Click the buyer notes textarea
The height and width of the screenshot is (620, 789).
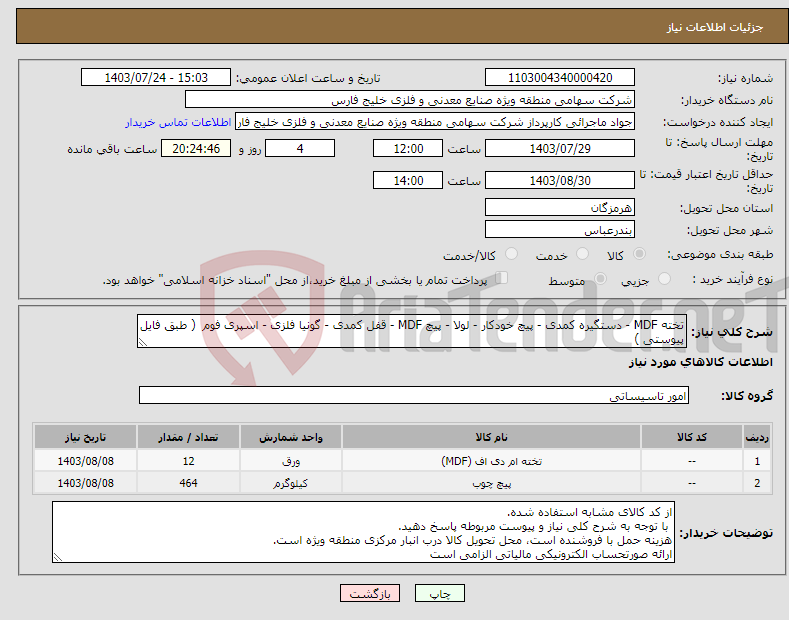(363, 532)
